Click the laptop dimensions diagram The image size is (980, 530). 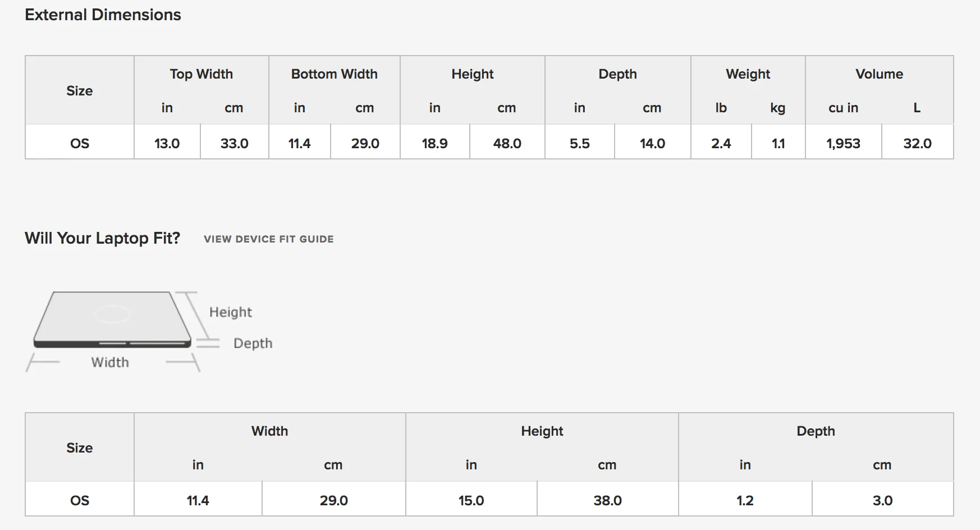149,331
